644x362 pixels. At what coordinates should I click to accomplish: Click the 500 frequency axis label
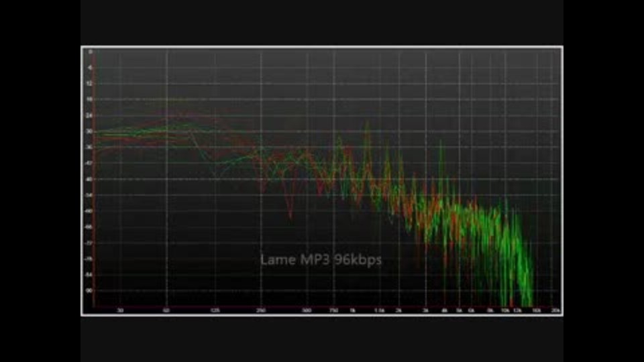point(307,310)
